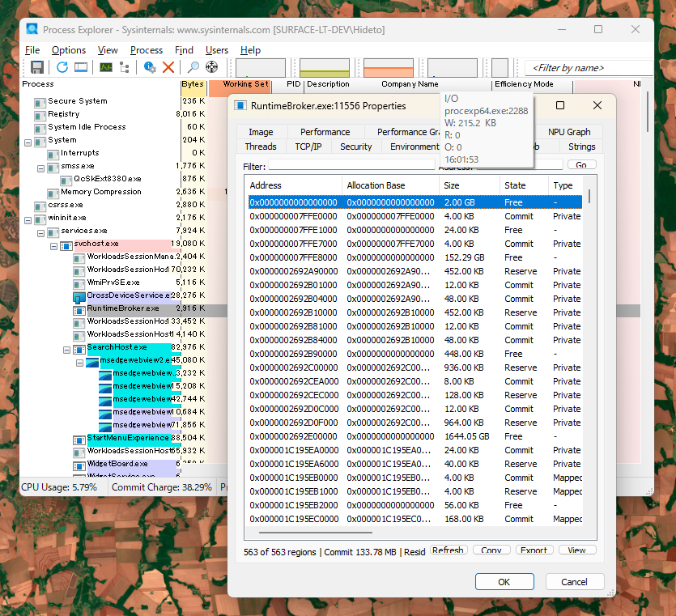This screenshot has height=616, width=676.
Task: Sort regions by the Size column header
Action: pyautogui.click(x=469, y=185)
